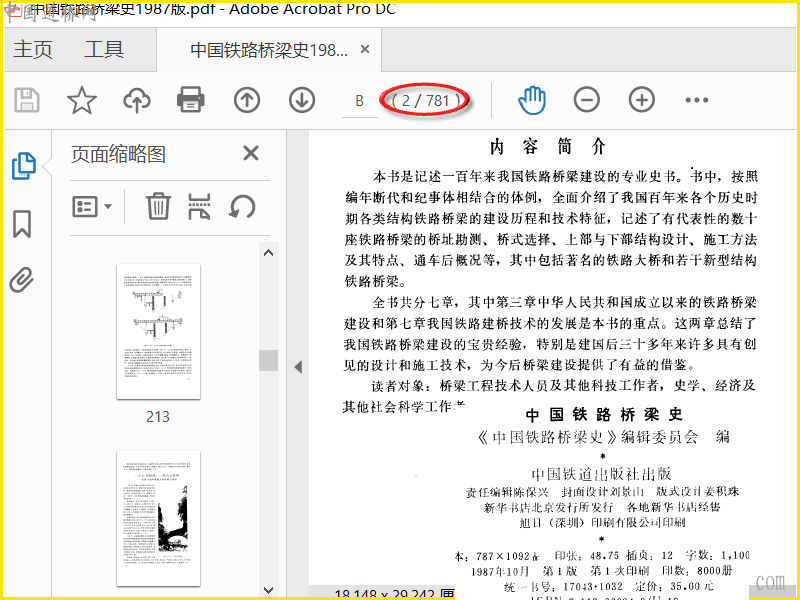Switch to 工具 tab
The width and height of the screenshot is (800, 600).
(104, 49)
